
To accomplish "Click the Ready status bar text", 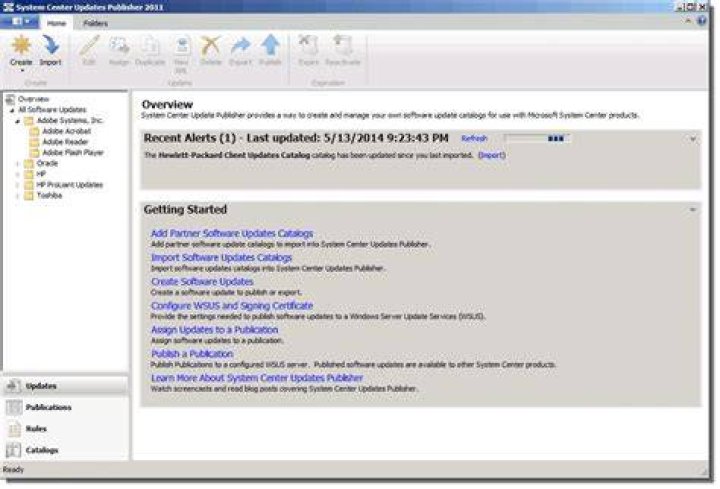I will [x=13, y=469].
